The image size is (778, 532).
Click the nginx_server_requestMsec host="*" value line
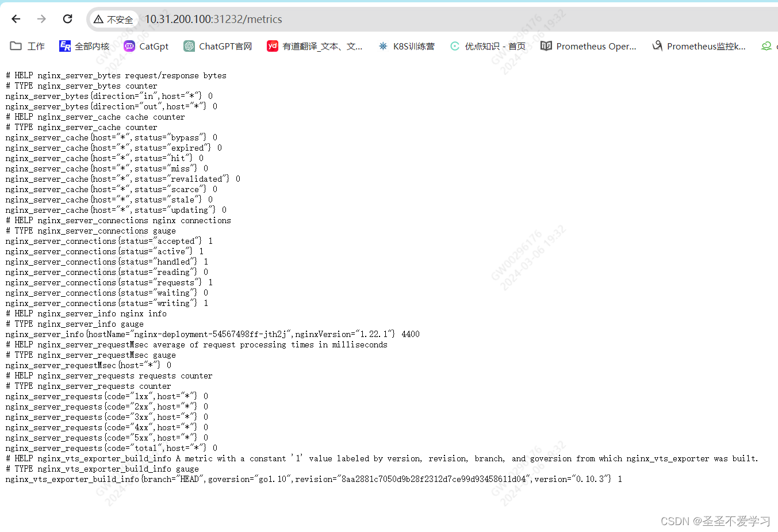click(x=89, y=365)
